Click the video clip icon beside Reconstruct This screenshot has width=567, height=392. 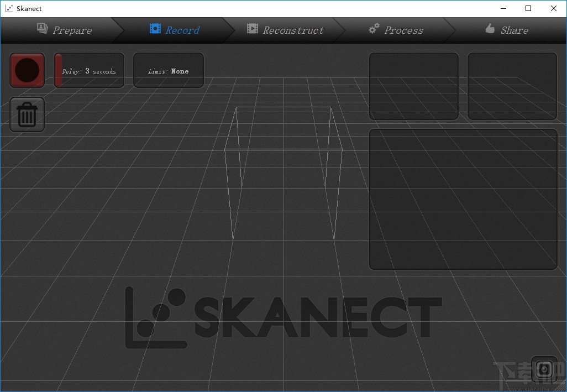253,29
